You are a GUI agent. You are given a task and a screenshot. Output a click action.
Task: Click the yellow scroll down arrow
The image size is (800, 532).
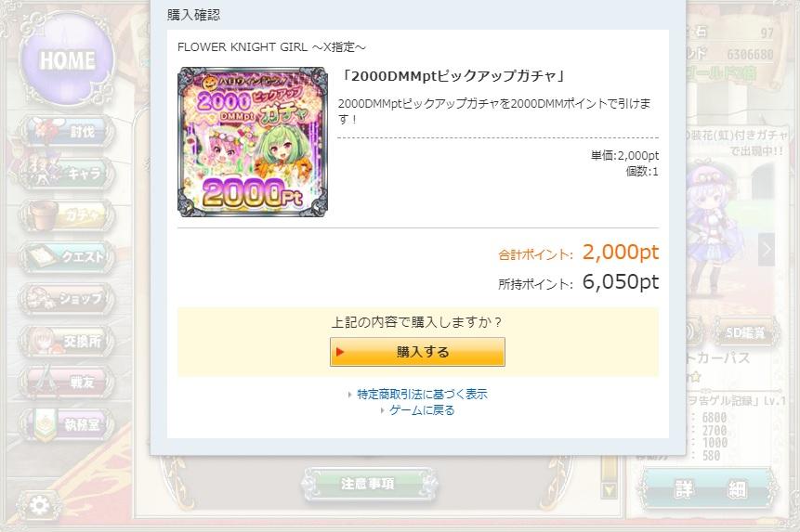(610, 490)
